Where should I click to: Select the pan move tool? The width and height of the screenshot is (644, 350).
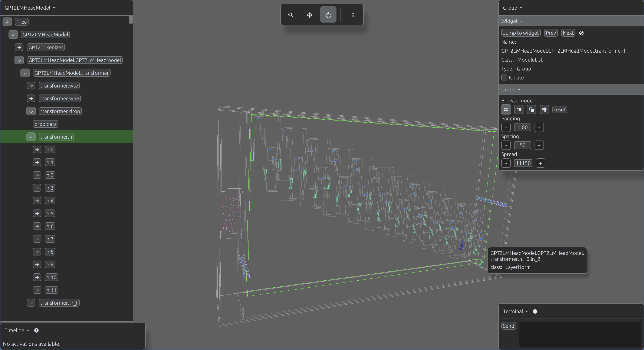point(309,15)
